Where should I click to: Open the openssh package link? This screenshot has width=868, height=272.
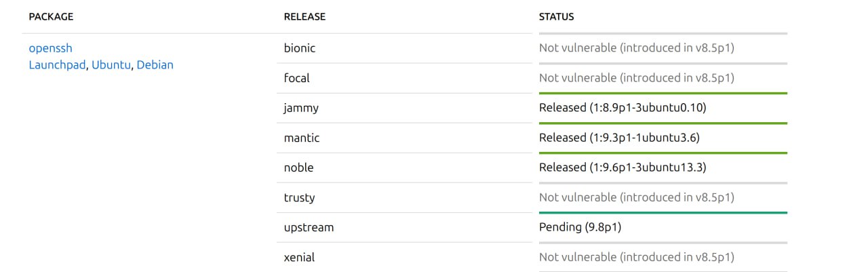50,48
